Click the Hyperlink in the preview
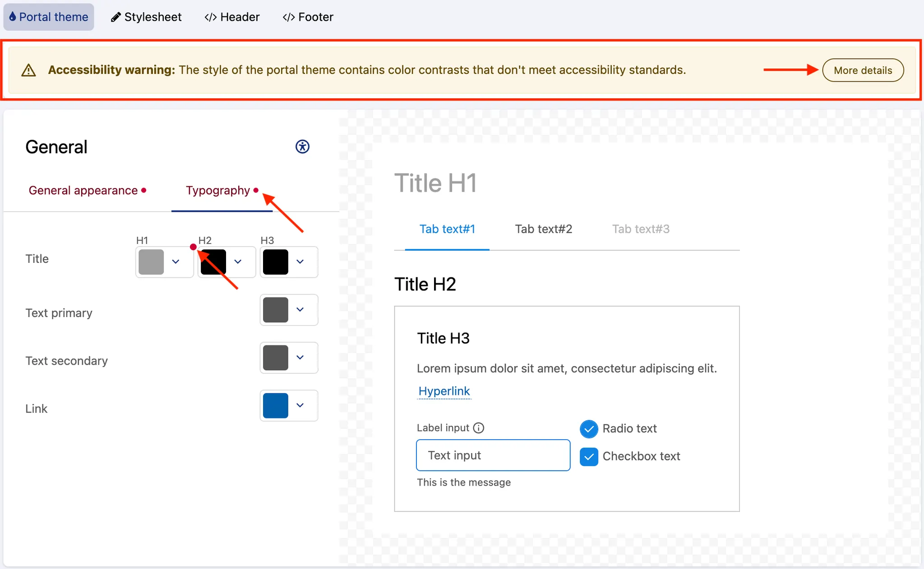The image size is (924, 569). click(444, 391)
